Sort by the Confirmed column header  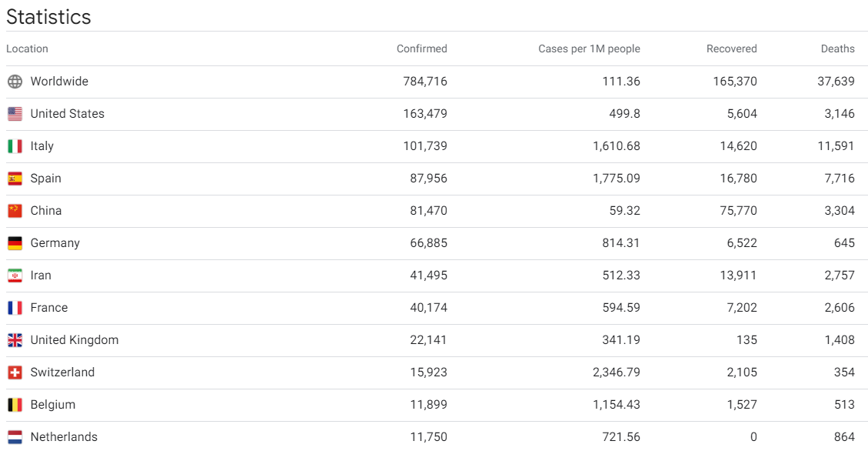pyautogui.click(x=422, y=48)
